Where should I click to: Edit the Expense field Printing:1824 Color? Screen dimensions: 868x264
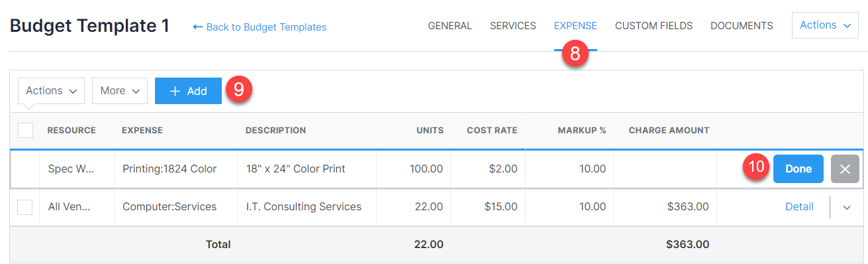176,168
